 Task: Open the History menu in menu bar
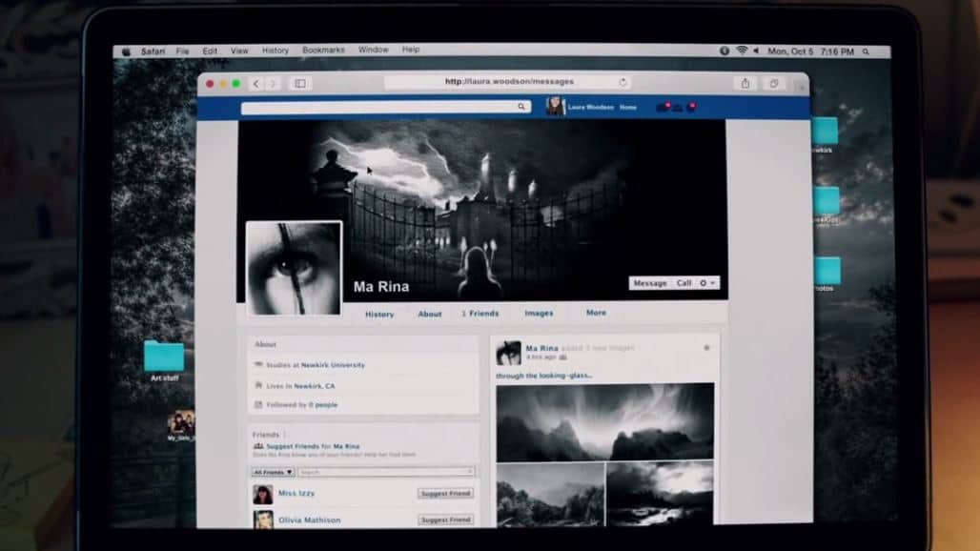point(275,50)
